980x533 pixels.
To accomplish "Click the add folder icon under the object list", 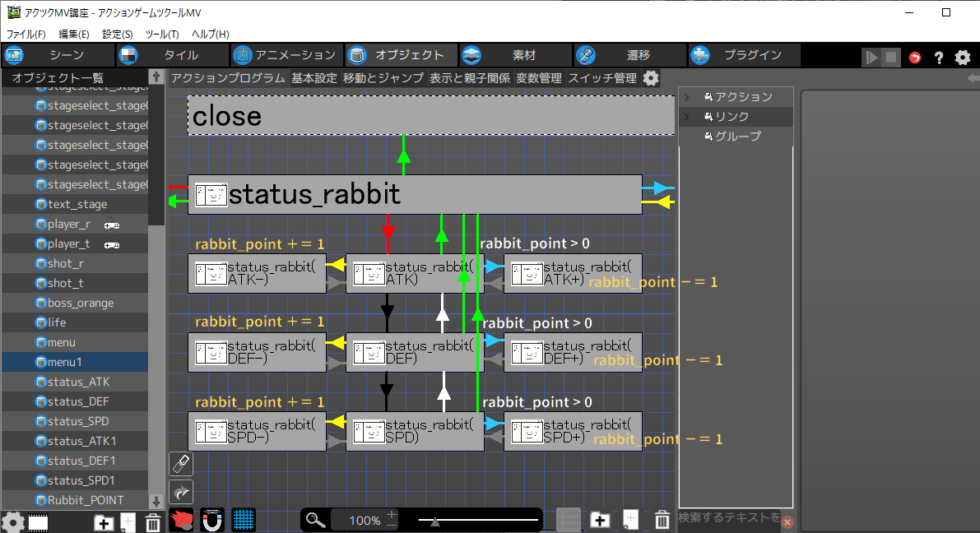I will coord(104,522).
